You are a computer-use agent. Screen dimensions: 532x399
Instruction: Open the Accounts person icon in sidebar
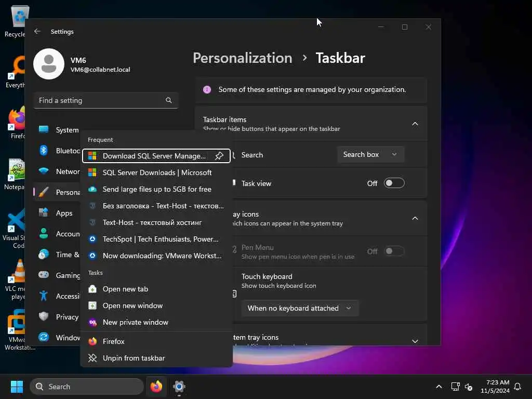pyautogui.click(x=44, y=233)
